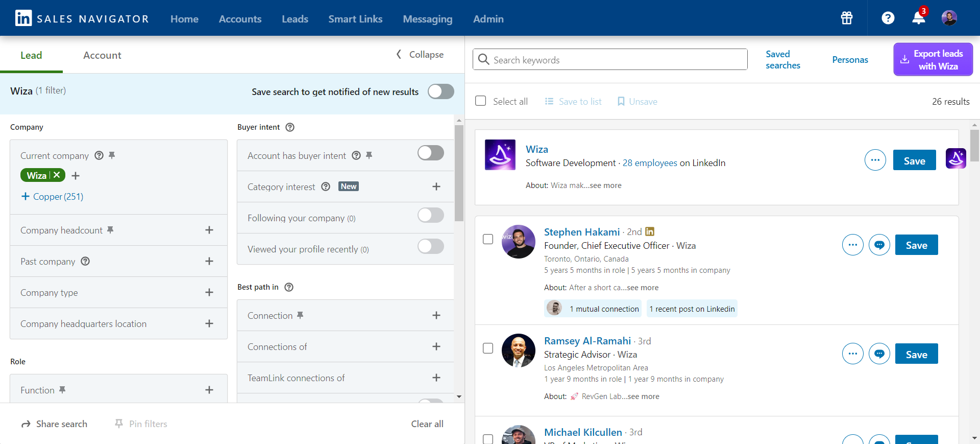
Task: Click the Best path in help icon
Action: click(289, 287)
